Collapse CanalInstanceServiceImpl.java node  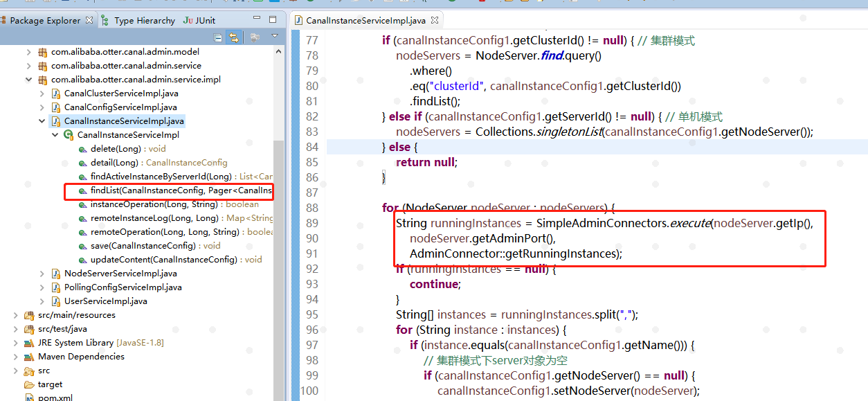pyautogui.click(x=42, y=121)
